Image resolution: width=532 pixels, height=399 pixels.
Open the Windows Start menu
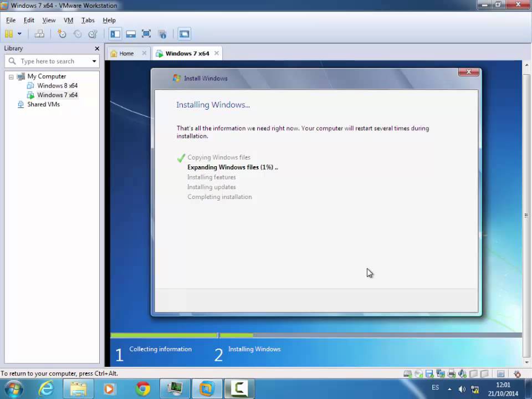pyautogui.click(x=14, y=389)
